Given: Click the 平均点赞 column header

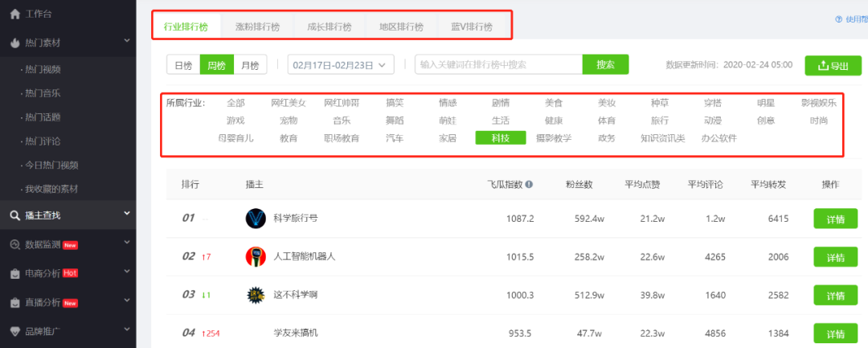Looking at the screenshot, I should click(642, 185).
